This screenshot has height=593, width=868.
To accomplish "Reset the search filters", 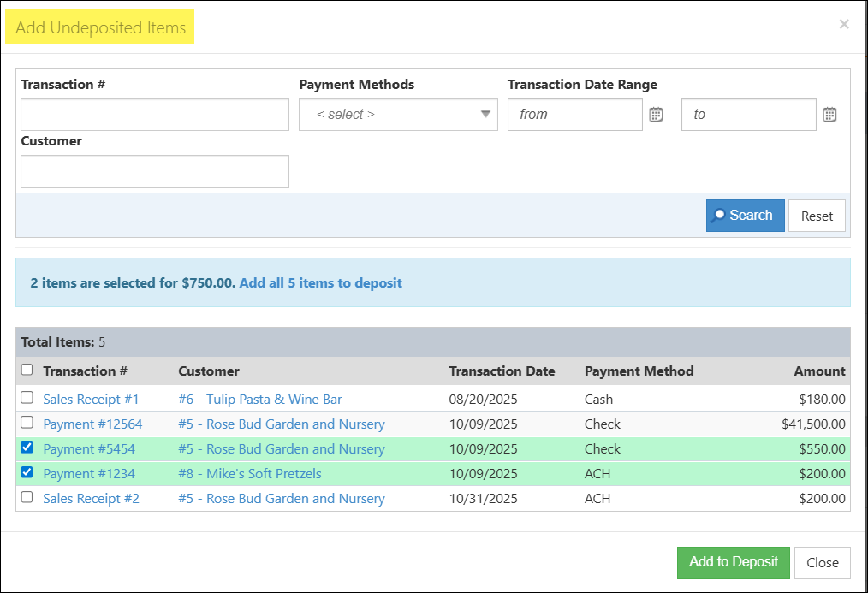I will (817, 215).
